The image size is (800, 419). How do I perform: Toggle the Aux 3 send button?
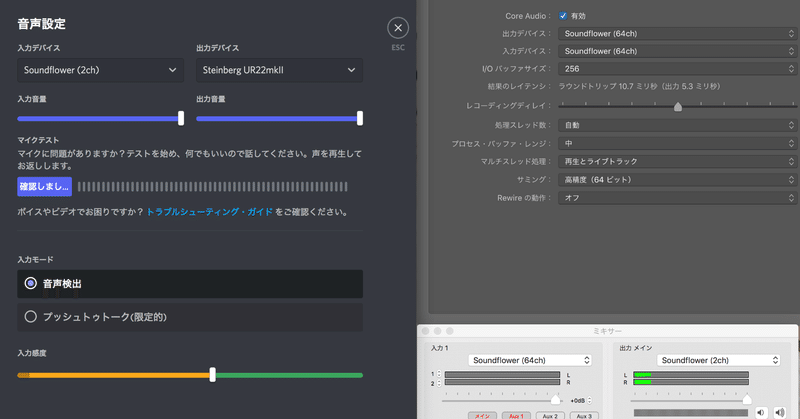(584, 415)
